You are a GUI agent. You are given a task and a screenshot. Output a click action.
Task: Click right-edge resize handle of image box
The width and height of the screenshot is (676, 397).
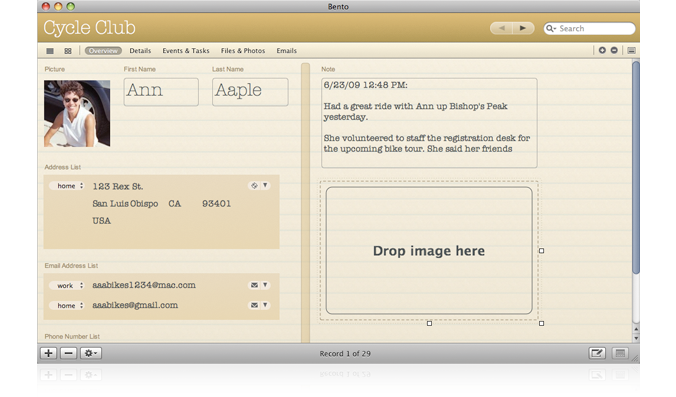541,251
